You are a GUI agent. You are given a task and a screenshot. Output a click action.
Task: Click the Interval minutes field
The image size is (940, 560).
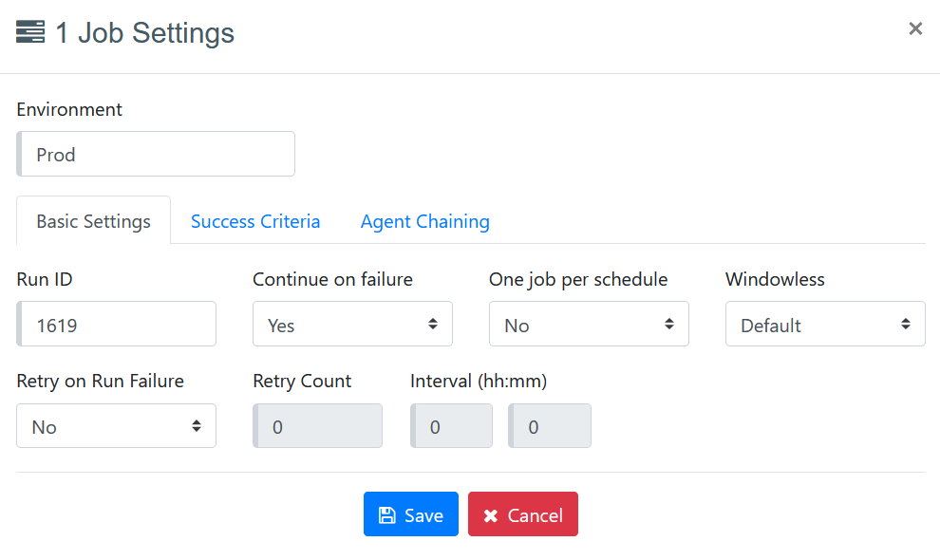(x=550, y=426)
